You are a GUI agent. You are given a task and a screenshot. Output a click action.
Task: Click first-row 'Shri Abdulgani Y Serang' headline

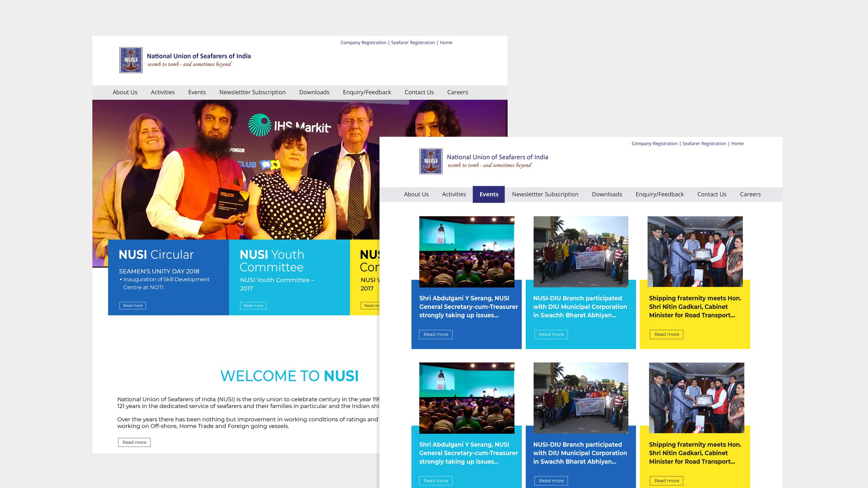[468, 307]
